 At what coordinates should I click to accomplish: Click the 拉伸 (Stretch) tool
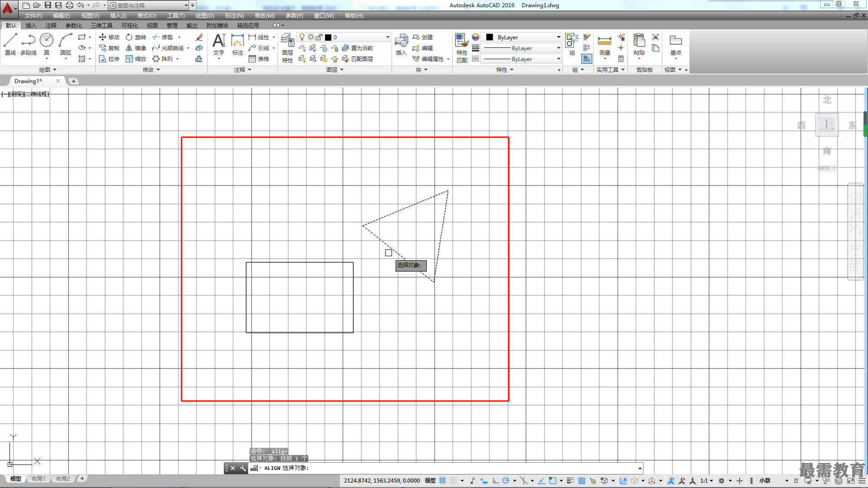[109, 59]
